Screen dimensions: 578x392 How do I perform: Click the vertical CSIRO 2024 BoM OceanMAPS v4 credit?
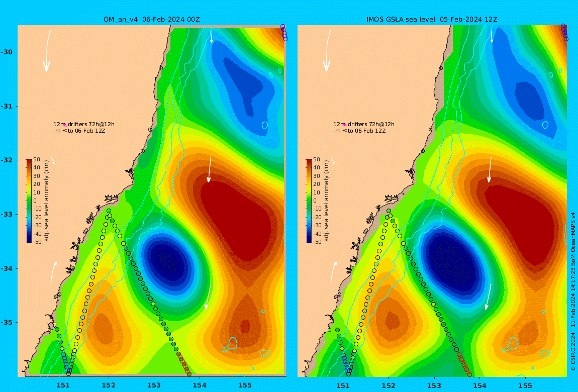click(573, 291)
